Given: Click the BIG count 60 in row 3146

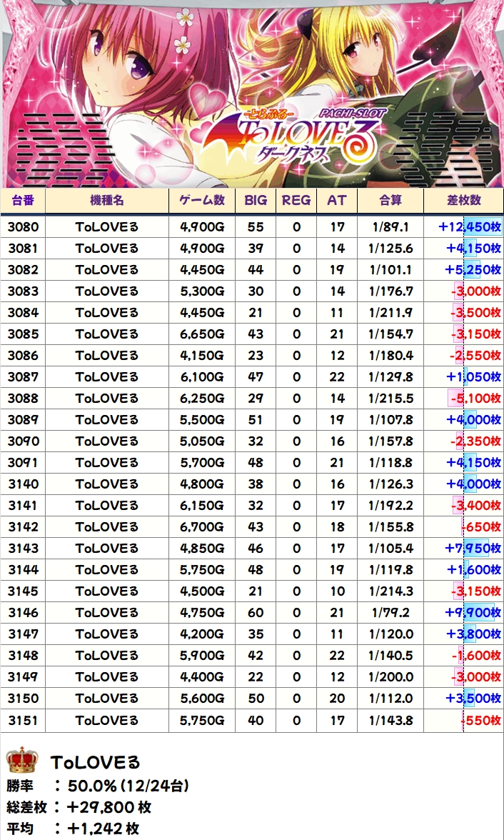Looking at the screenshot, I should click(x=256, y=613).
